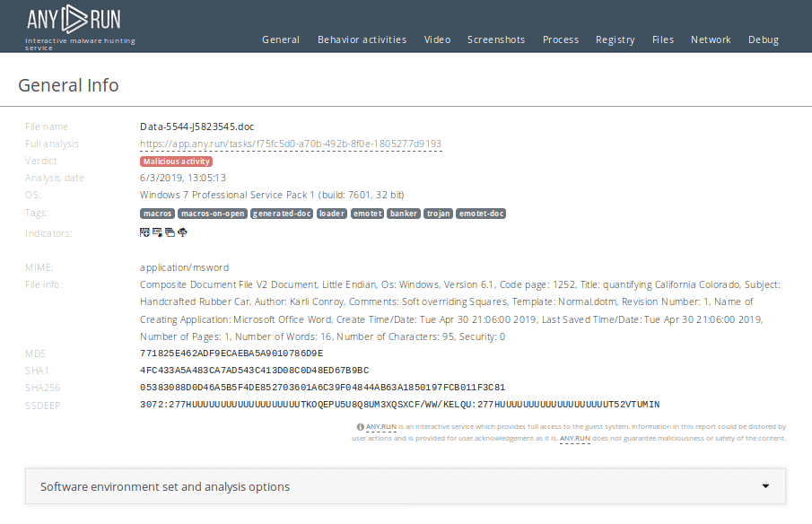Click the info icon in the disclaimer
The width and height of the screenshot is (812, 524).
(360, 426)
